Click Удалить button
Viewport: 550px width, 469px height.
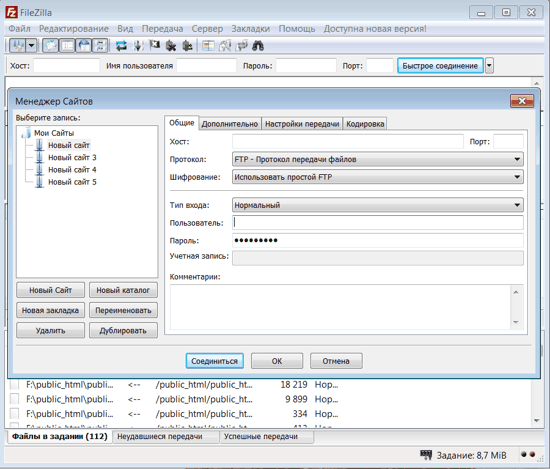pyautogui.click(x=51, y=330)
